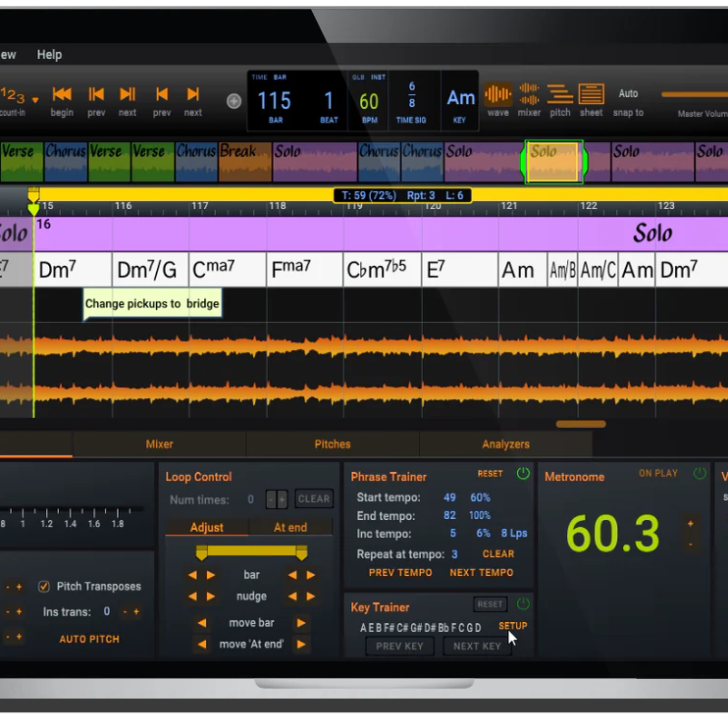Click PREV TEMPO in the Phrase Trainer
Screen dimensions: 728x728
[x=400, y=572]
